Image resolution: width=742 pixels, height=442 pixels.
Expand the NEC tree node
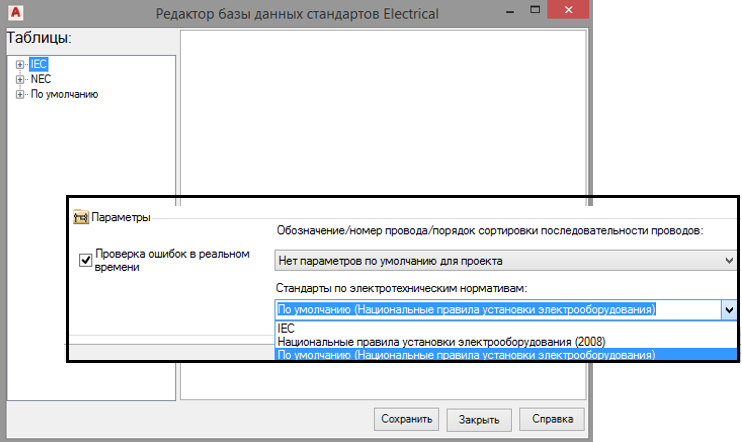[x=20, y=79]
